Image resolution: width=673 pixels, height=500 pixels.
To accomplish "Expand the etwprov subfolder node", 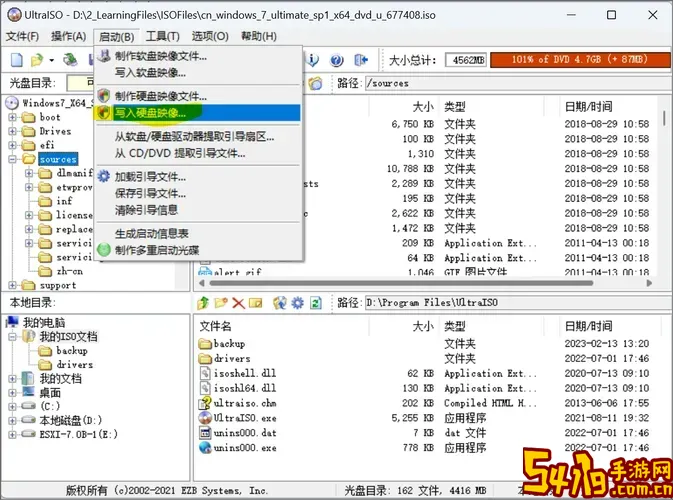I will (x=29, y=187).
